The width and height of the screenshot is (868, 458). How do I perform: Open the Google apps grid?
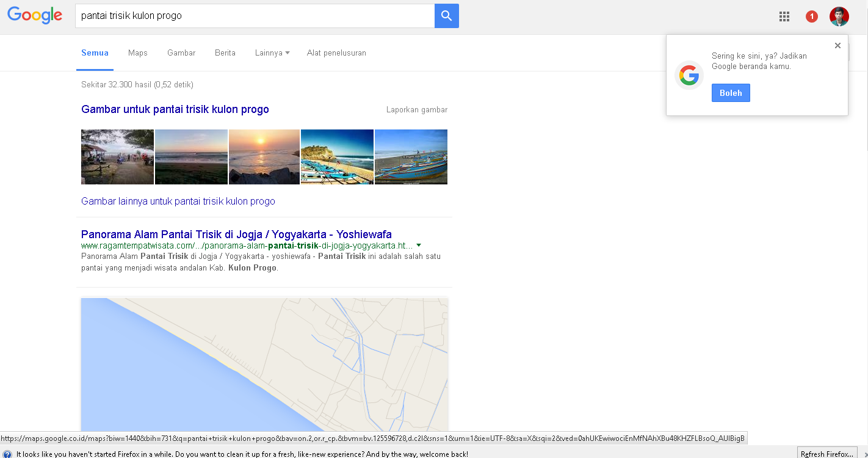[x=784, y=16]
